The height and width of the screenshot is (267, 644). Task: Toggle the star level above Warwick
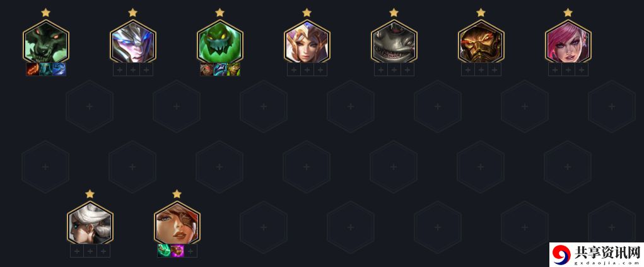(45, 13)
